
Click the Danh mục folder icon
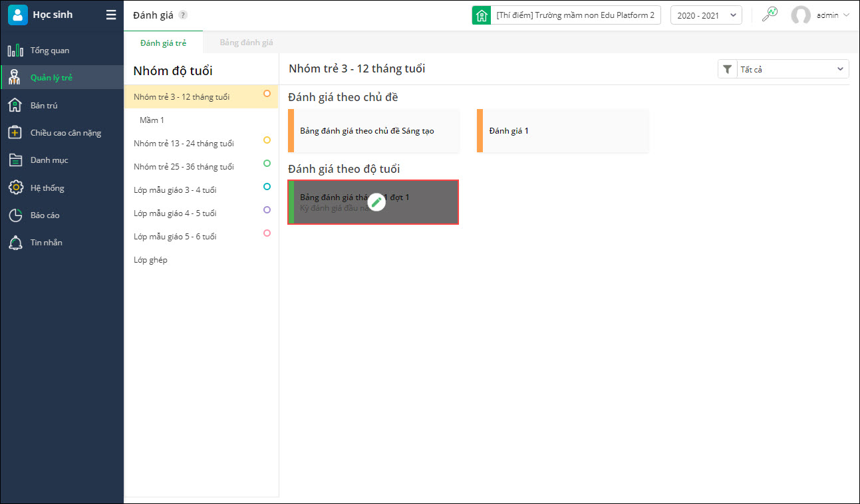tap(15, 160)
